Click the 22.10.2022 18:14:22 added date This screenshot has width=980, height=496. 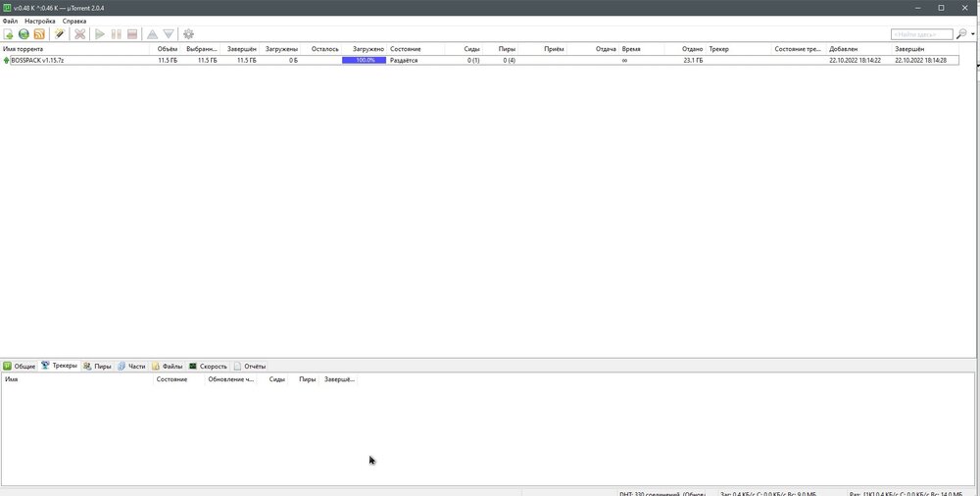855,61
